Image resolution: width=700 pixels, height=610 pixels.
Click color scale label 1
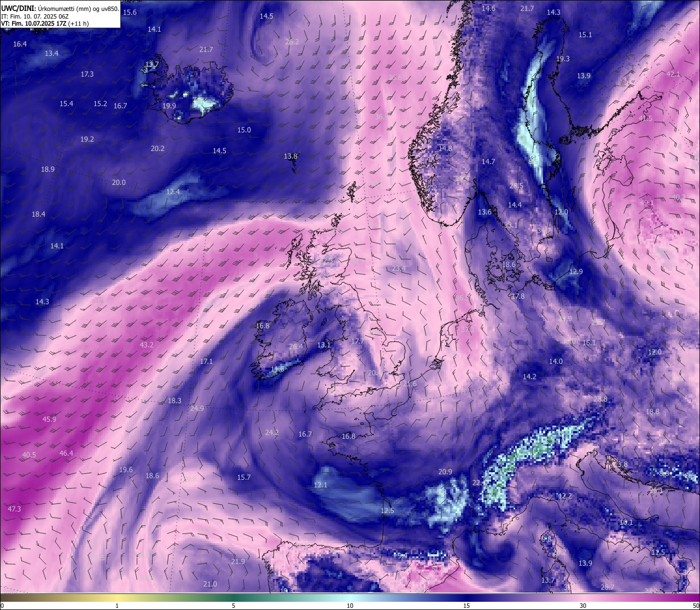click(x=117, y=606)
